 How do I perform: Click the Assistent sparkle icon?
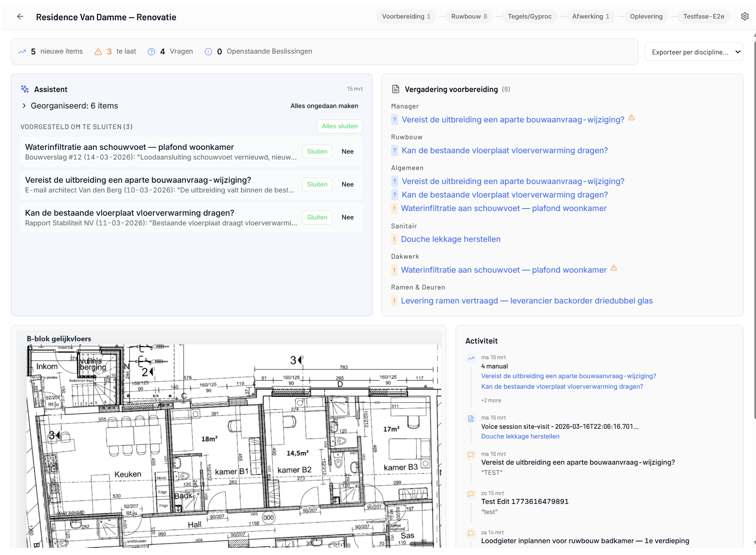pyautogui.click(x=24, y=89)
